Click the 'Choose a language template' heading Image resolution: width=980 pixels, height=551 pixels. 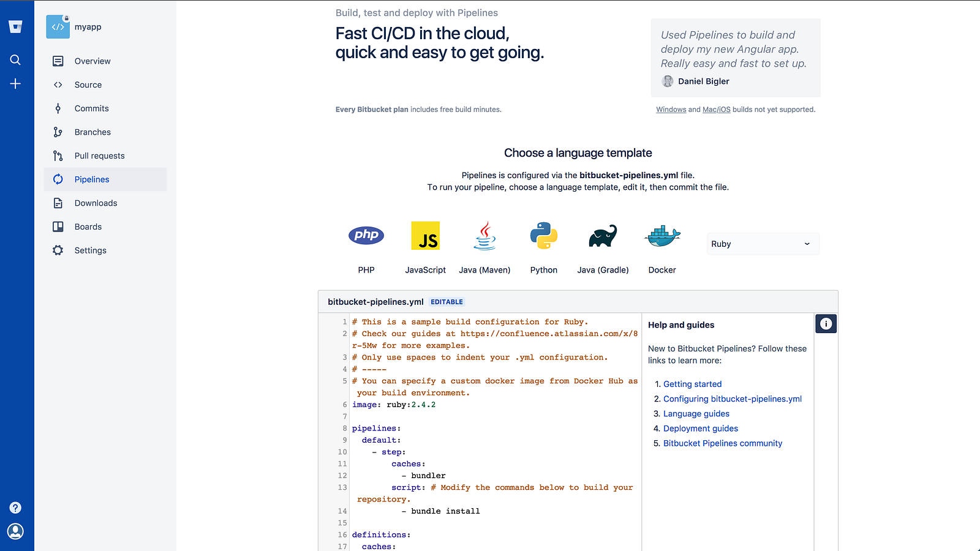coord(578,153)
